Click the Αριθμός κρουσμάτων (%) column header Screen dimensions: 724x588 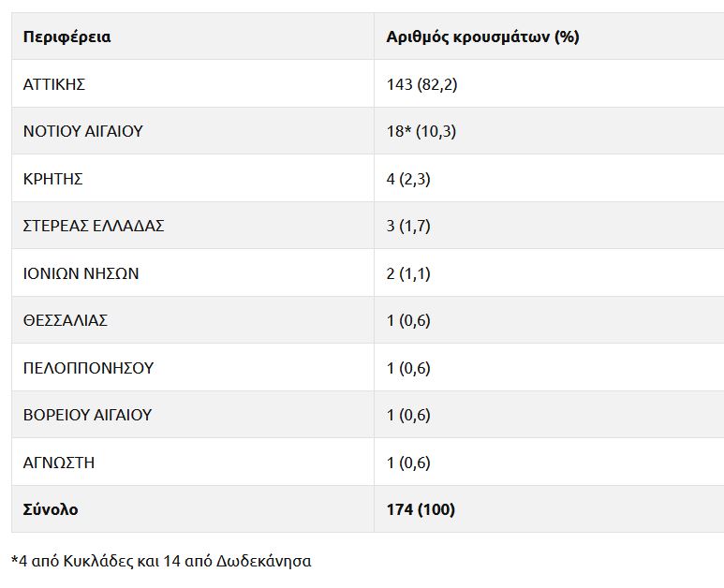pyautogui.click(x=482, y=37)
